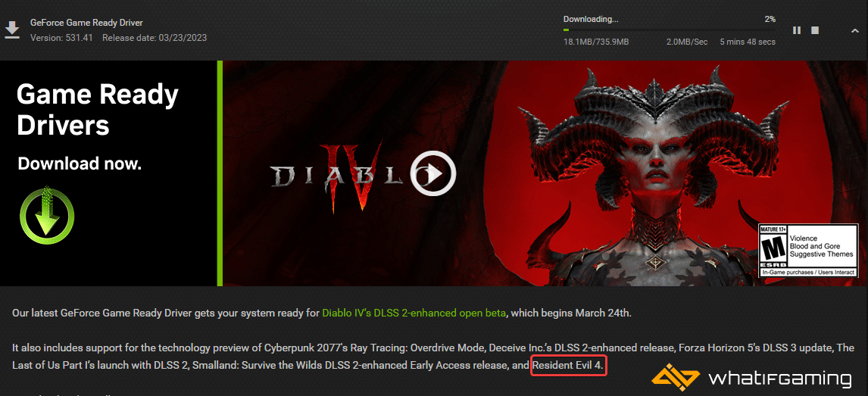Click the 2% progress percentage

(x=770, y=19)
